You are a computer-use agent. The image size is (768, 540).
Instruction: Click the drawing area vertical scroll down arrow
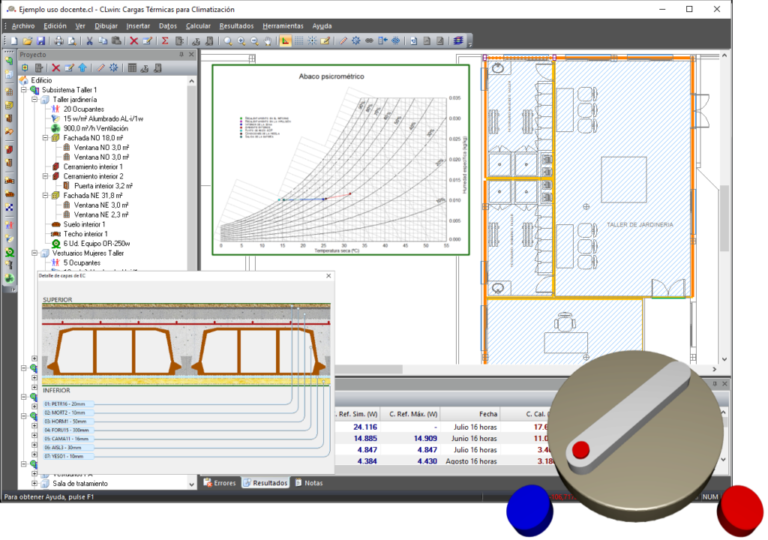[x=724, y=359]
